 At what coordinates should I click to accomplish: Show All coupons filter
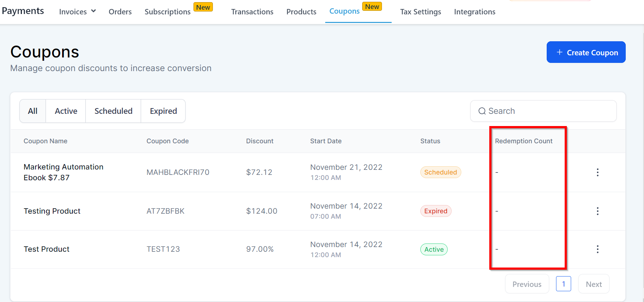tap(33, 111)
